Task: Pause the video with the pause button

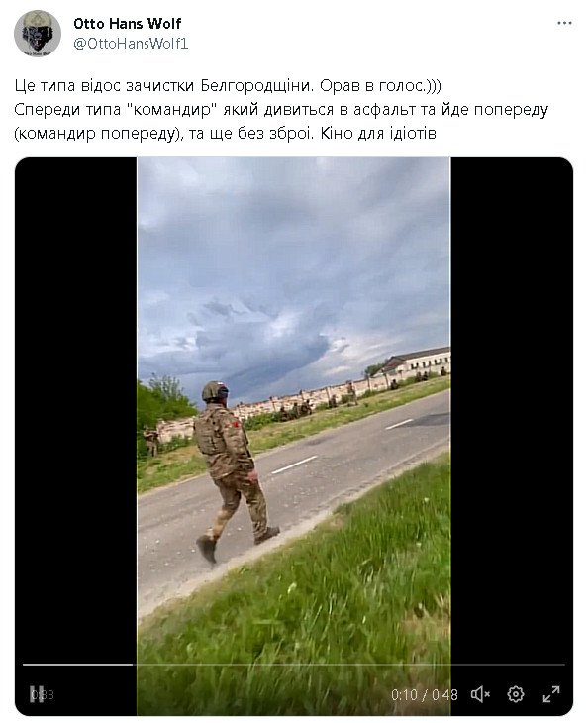Action: [37, 694]
